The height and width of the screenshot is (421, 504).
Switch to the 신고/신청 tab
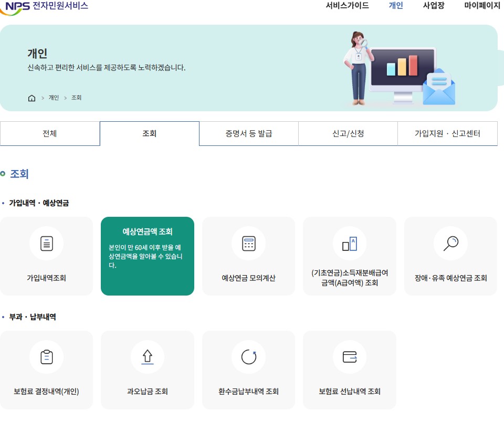pos(348,133)
